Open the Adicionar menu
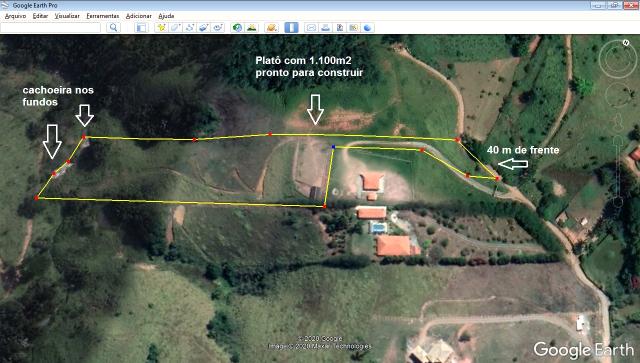This screenshot has width=640, height=363. (138, 16)
